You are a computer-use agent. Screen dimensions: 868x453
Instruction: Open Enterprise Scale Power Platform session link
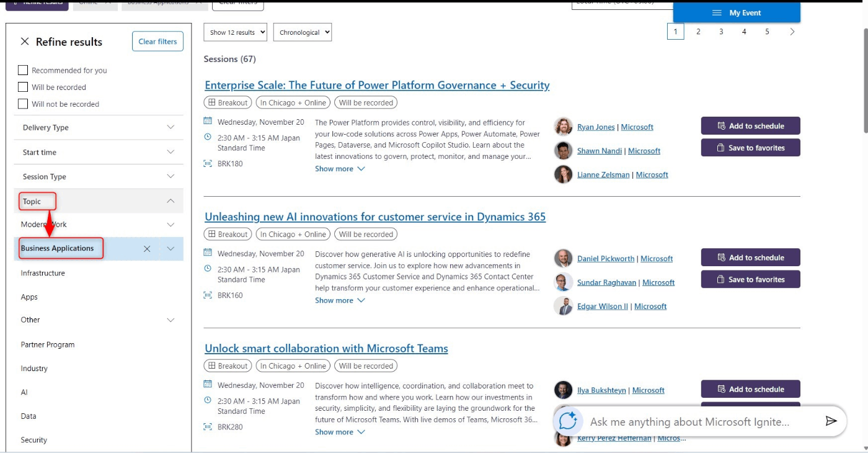[x=377, y=85]
